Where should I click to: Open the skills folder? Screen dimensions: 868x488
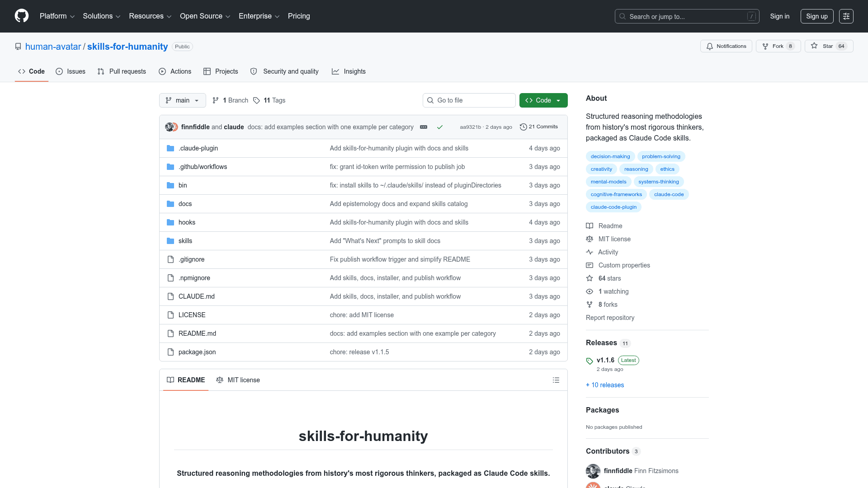[x=185, y=241]
